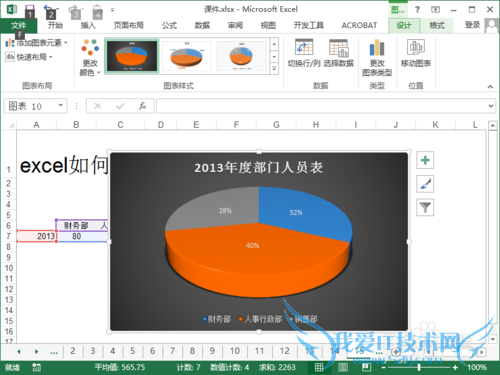The width and height of the screenshot is (500, 375).
Task: Click the Ribbon Display Options icon
Action: 435,10
